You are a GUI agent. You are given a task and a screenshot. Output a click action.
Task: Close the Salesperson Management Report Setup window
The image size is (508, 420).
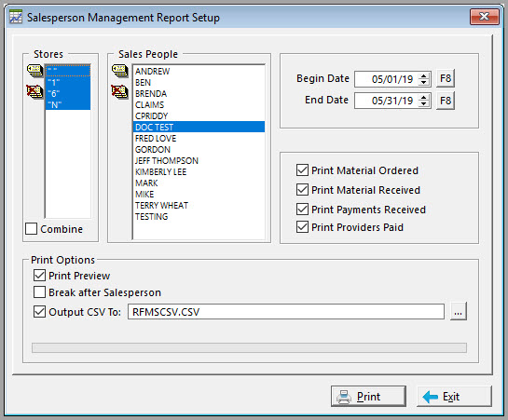pyautogui.click(x=485, y=17)
